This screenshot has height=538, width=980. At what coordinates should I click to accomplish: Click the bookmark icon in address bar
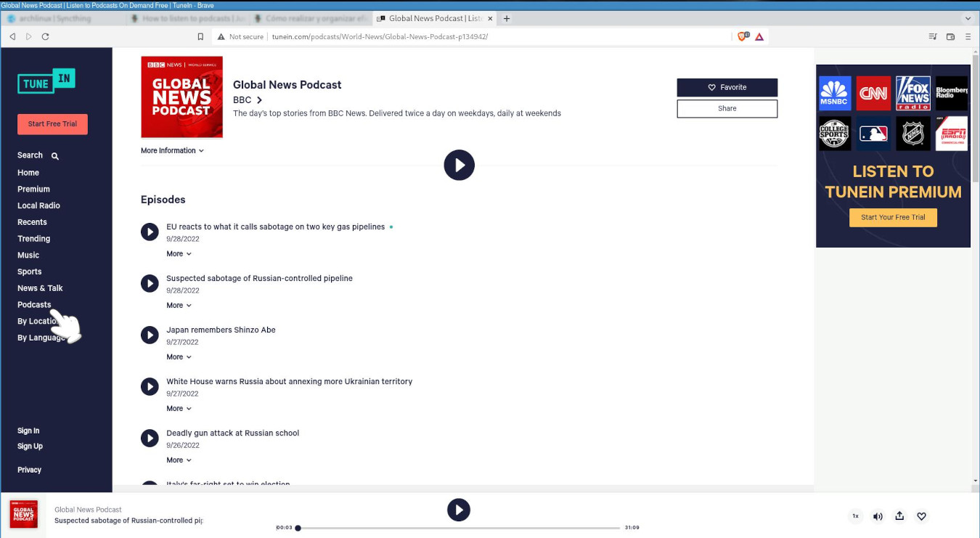pos(200,36)
